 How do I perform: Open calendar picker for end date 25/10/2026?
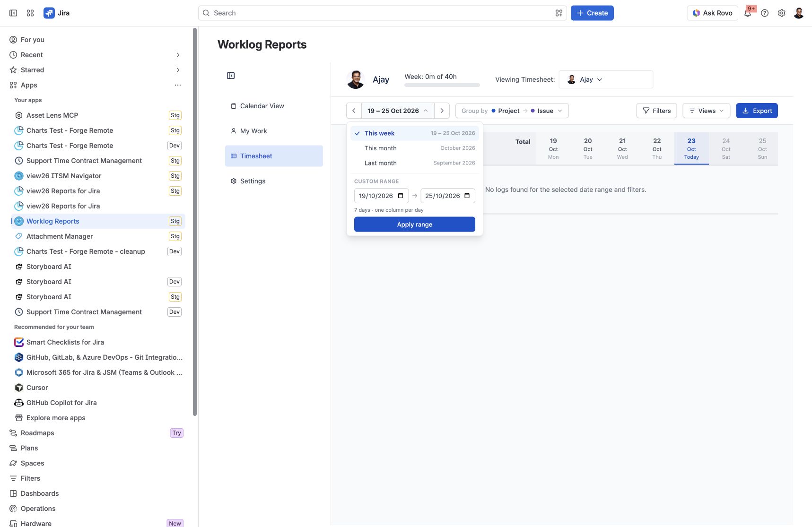467,196
